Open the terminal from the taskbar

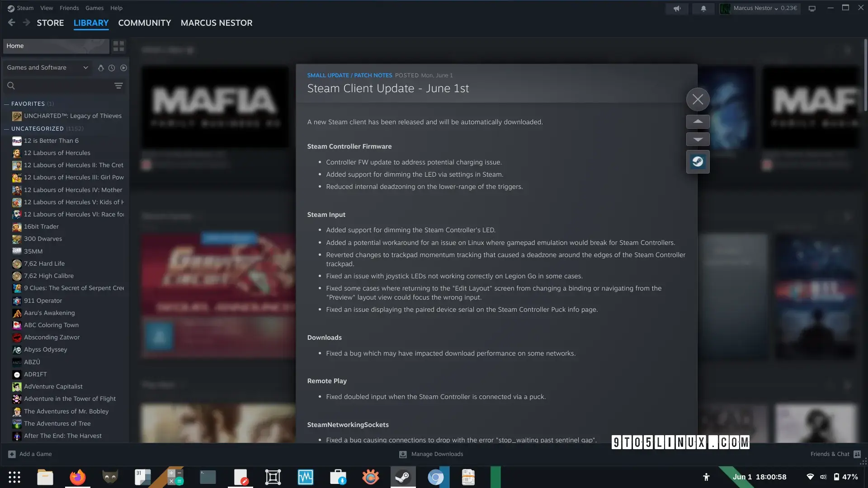pyautogui.click(x=208, y=477)
